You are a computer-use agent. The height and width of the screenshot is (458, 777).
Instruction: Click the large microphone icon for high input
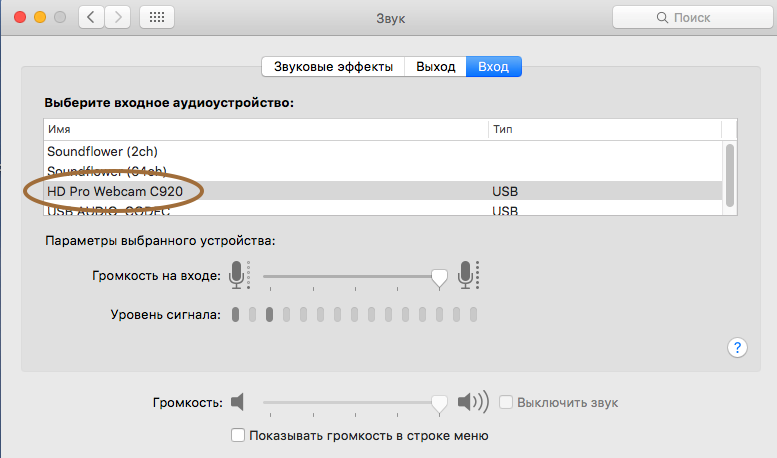468,275
